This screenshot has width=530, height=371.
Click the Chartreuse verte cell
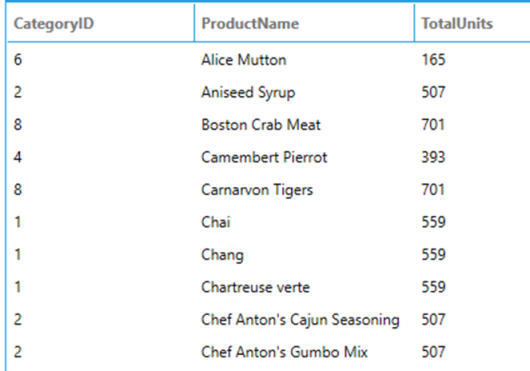255,287
